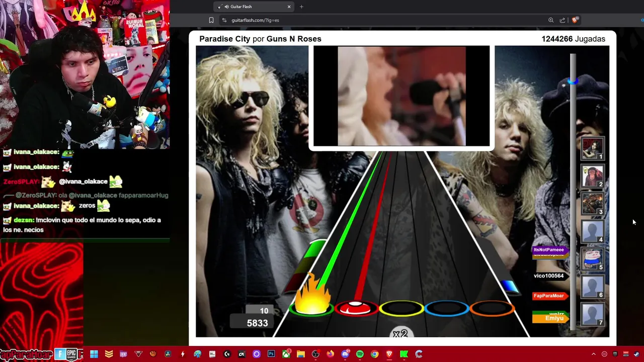Viewport: 644px width, 362px height.
Task: Open Google Chrome from taskbar
Action: pyautogui.click(x=374, y=354)
